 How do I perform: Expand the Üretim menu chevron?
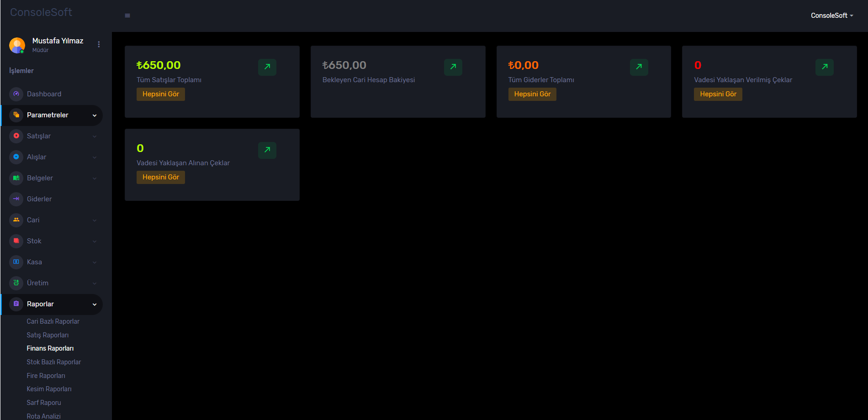pyautogui.click(x=95, y=283)
